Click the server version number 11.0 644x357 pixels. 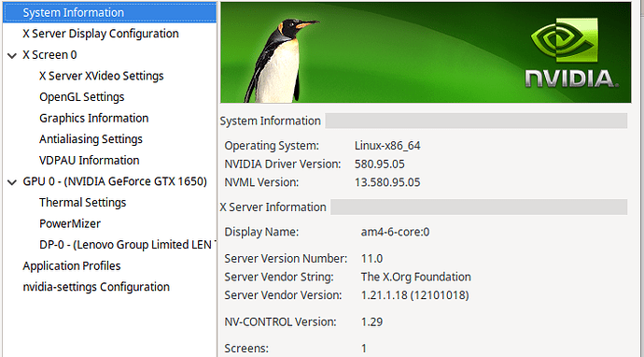point(371,259)
